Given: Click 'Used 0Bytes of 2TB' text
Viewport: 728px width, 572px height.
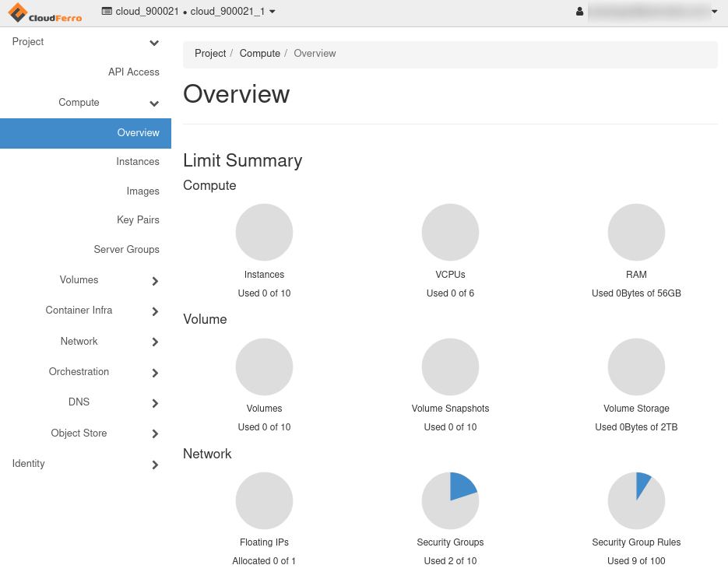Looking at the screenshot, I should pos(637,426).
